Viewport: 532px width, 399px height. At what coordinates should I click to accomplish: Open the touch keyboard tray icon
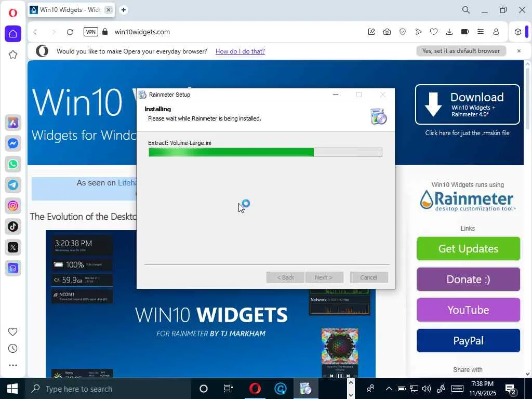[457, 389]
